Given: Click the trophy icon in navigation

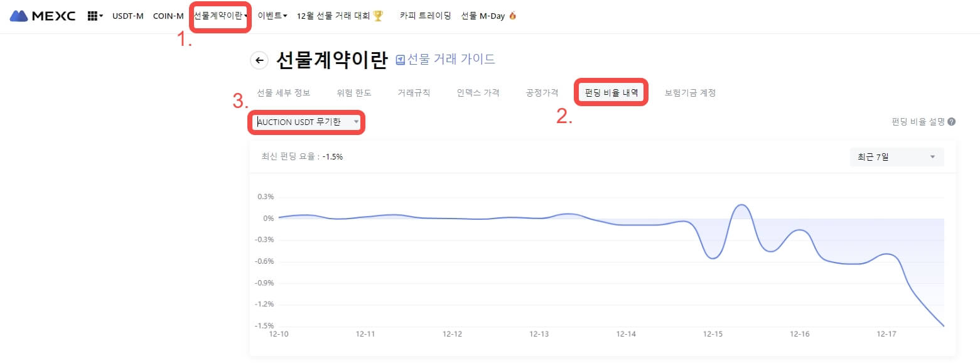Looking at the screenshot, I should click(378, 16).
